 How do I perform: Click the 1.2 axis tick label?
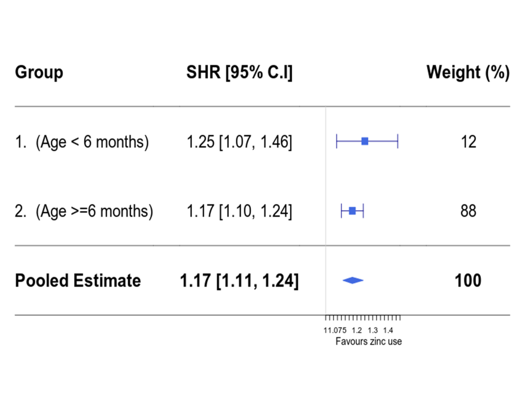(x=357, y=331)
